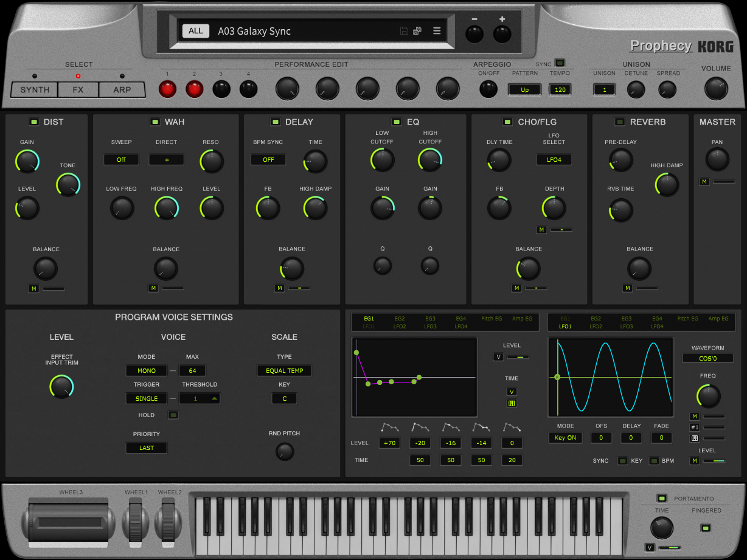Screen dimensions: 747x560
Task: Click the save-as double floppy icon
Action: click(417, 31)
